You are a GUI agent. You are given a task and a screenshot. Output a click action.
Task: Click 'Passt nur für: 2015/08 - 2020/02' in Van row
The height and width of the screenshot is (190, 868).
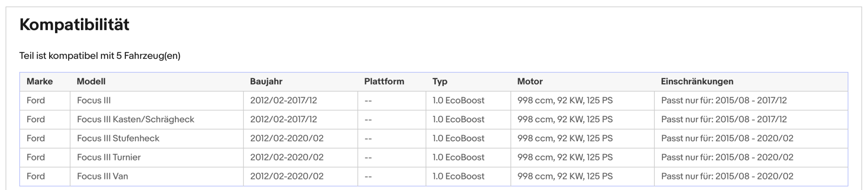click(727, 176)
